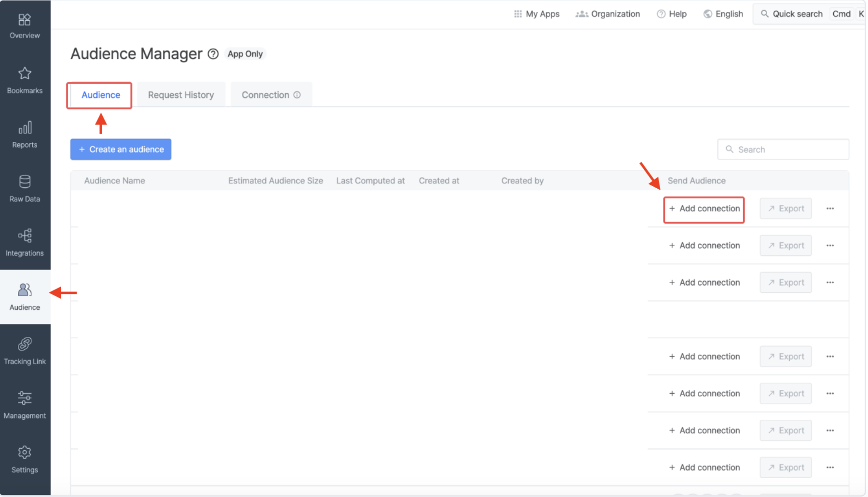The height and width of the screenshot is (497, 868).
Task: Open the last row's three-dot menu
Action: coord(830,468)
